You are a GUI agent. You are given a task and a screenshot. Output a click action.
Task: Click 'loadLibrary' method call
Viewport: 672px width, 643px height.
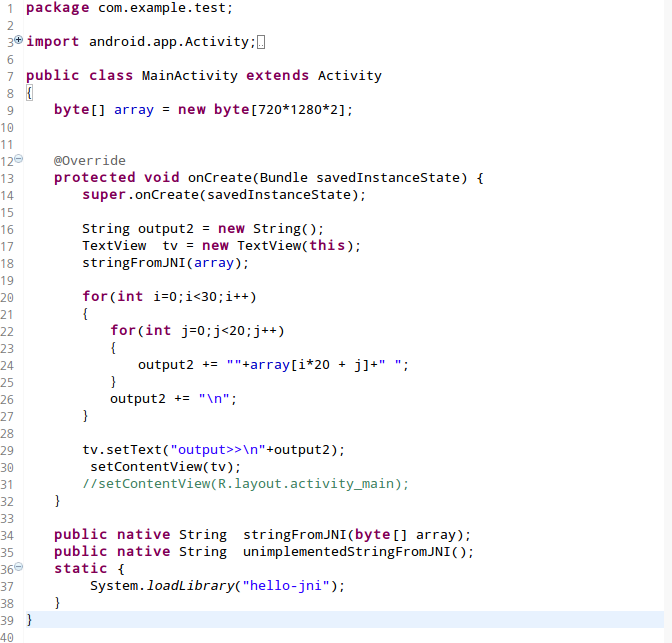tap(191, 586)
